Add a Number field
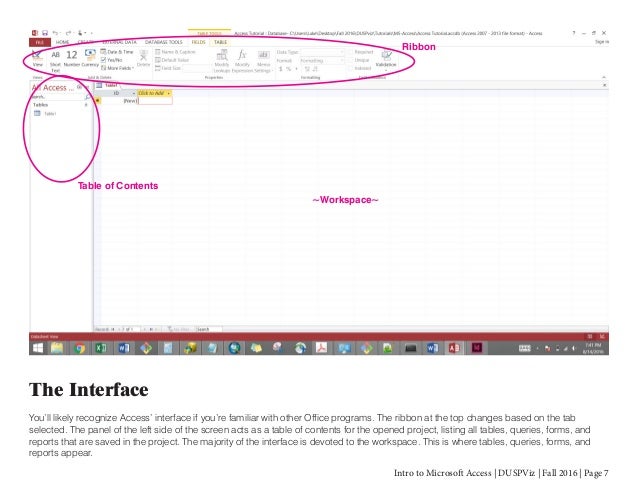 [x=72, y=59]
